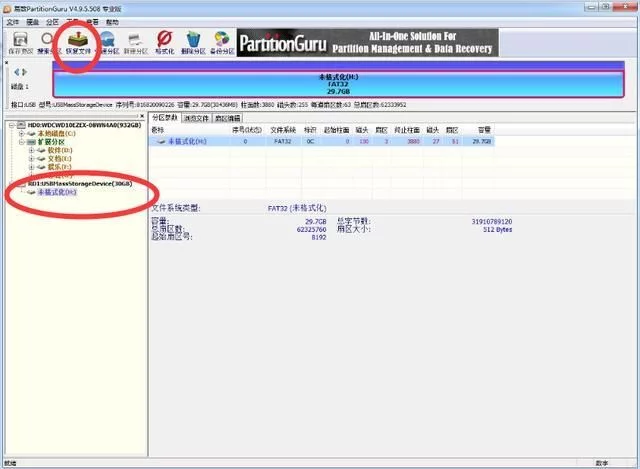Screen dimensions: 640x469
Task: Select Extended Partition (扩展分区) in the tree
Action: [51, 142]
